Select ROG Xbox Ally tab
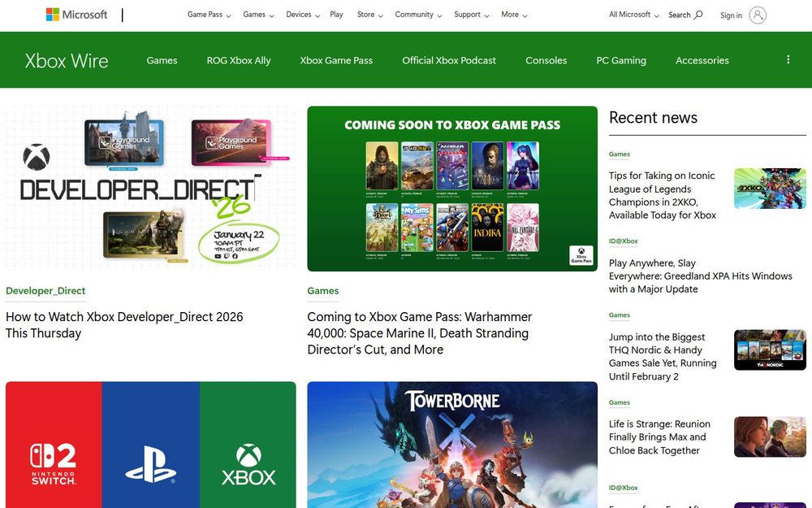The image size is (812, 508). [x=239, y=60]
